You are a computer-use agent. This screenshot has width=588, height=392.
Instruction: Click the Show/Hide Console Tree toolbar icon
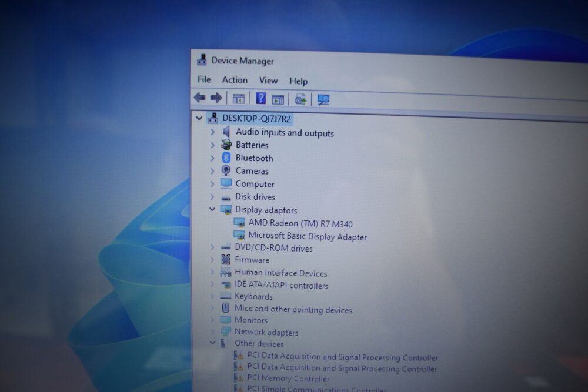239,99
